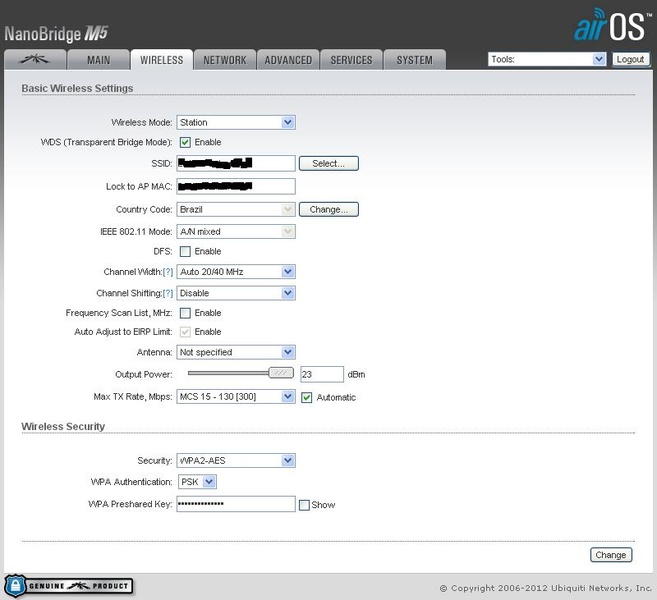657x600 pixels.
Task: Click the Logout button
Action: coord(630,59)
